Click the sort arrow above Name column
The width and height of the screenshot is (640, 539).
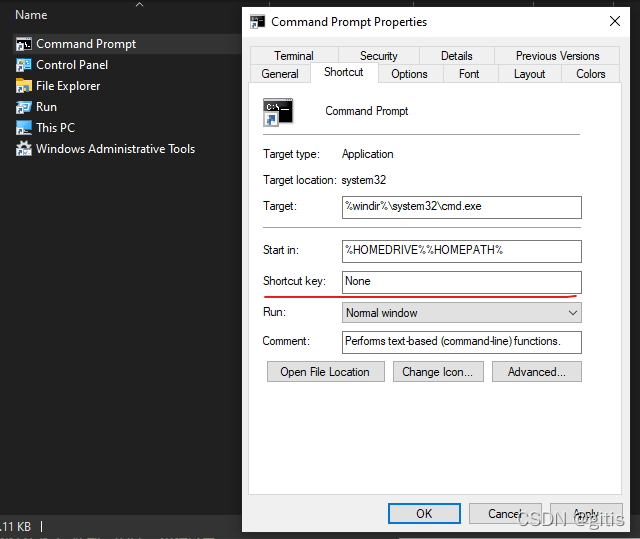140,4
